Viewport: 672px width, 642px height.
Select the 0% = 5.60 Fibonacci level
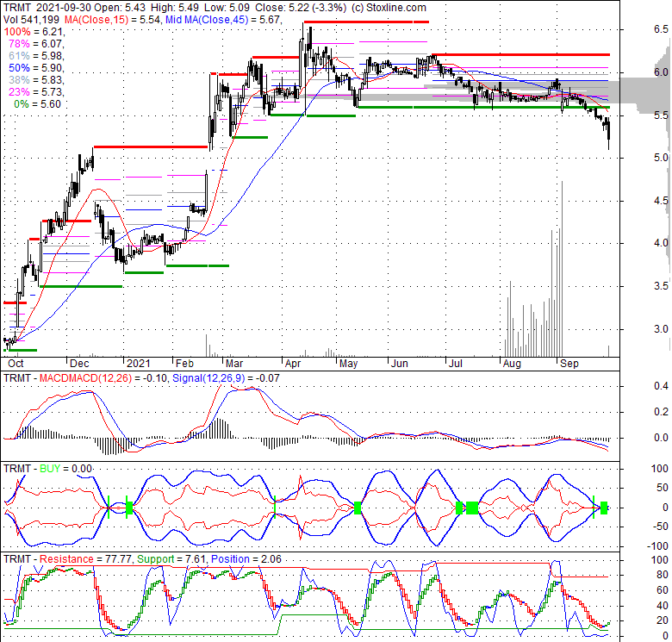coord(38,104)
